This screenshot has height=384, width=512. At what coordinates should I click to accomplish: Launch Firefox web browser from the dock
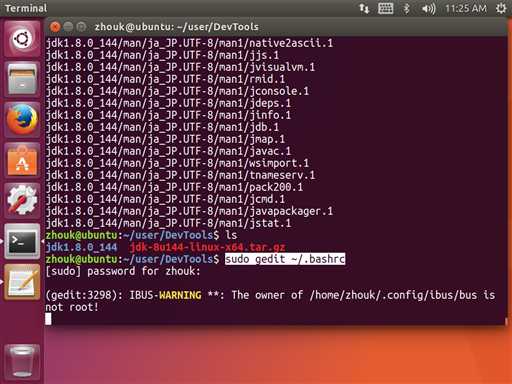(x=22, y=119)
